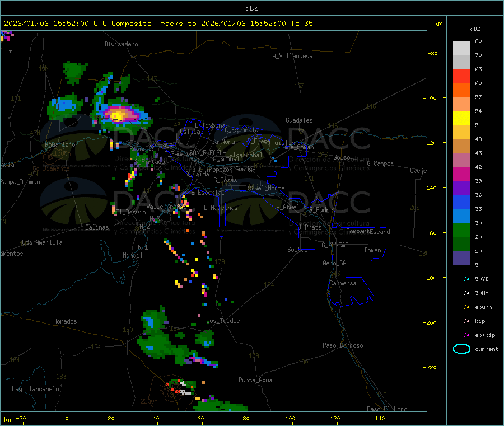Click the Agua_Toro map label
The image size is (504, 426).
60,144
